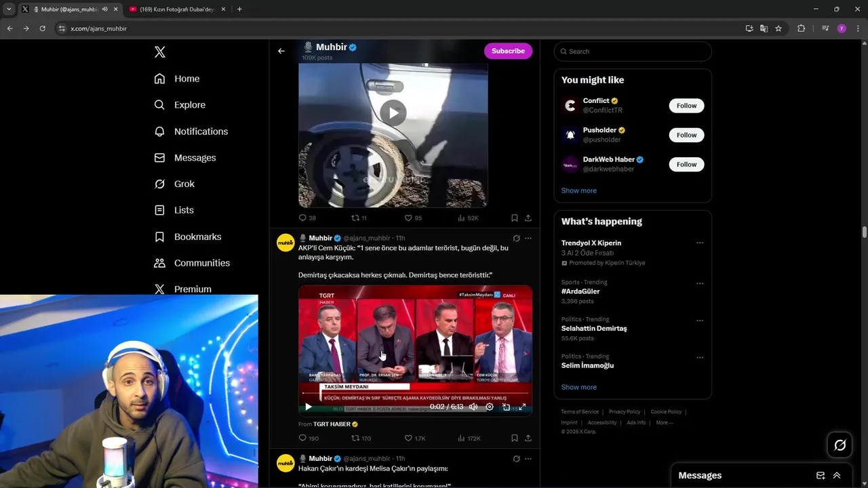Image resolution: width=868 pixels, height=488 pixels.
Task: Show more under What's happening
Action: pos(579,387)
